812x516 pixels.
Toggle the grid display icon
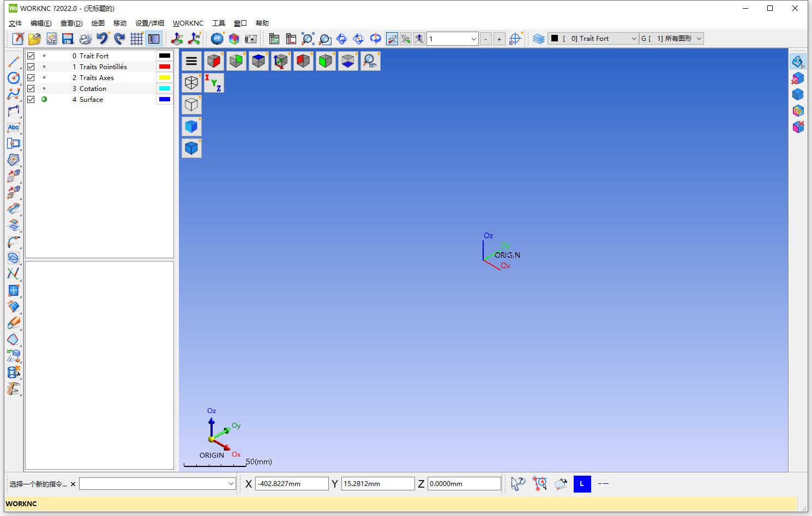coord(136,39)
